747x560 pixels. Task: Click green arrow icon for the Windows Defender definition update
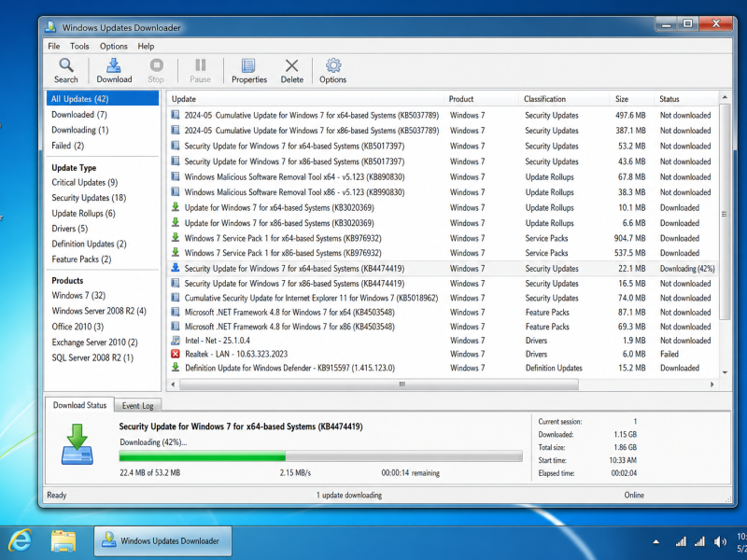coord(176,367)
